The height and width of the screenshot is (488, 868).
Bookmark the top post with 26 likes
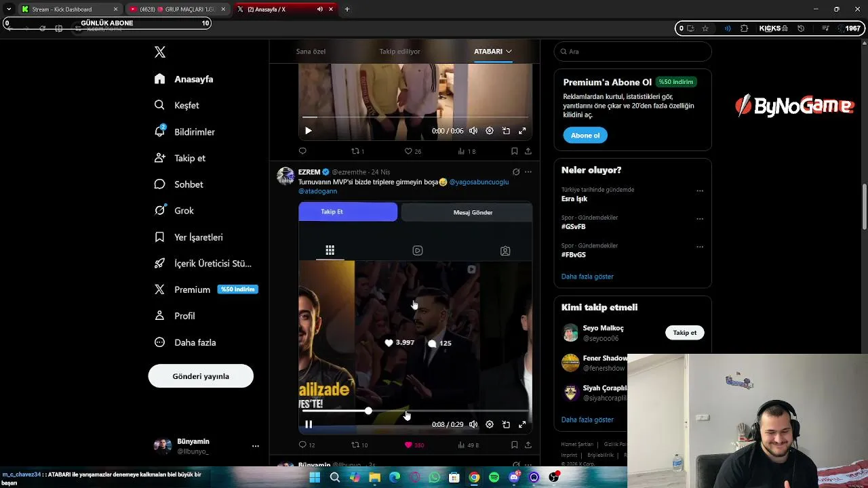point(514,151)
